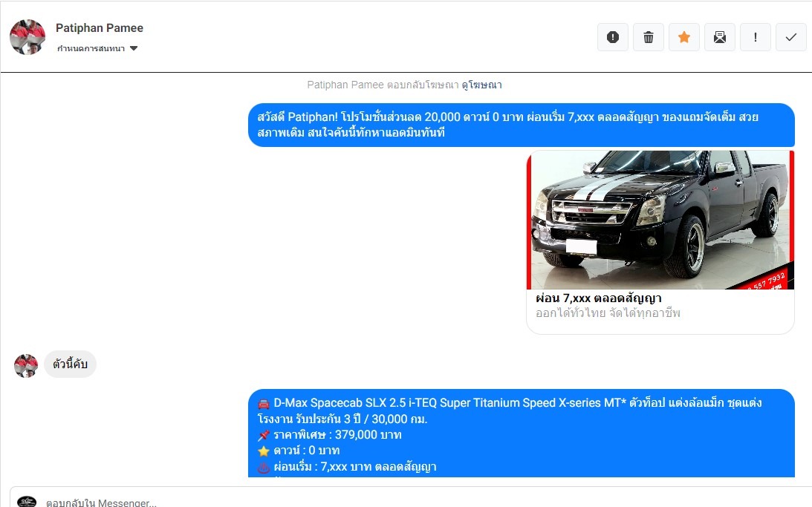Open Patiphan Pamee header profile picture
This screenshot has height=507, width=812.
coord(27,37)
